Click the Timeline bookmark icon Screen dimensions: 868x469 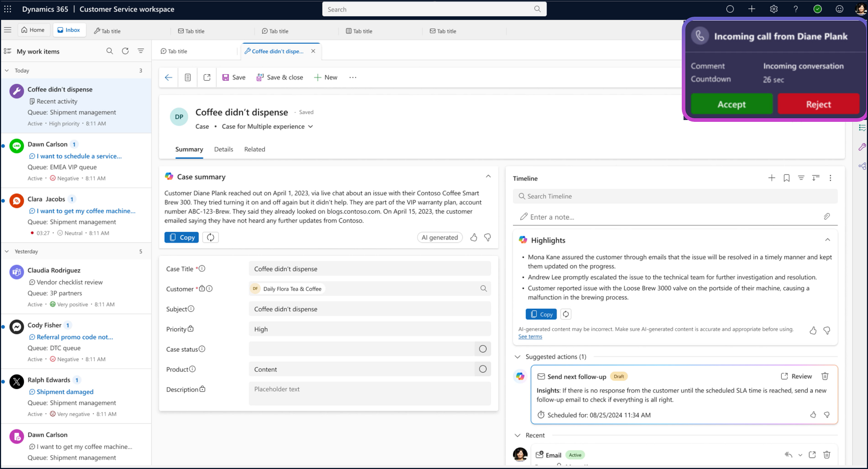786,178
